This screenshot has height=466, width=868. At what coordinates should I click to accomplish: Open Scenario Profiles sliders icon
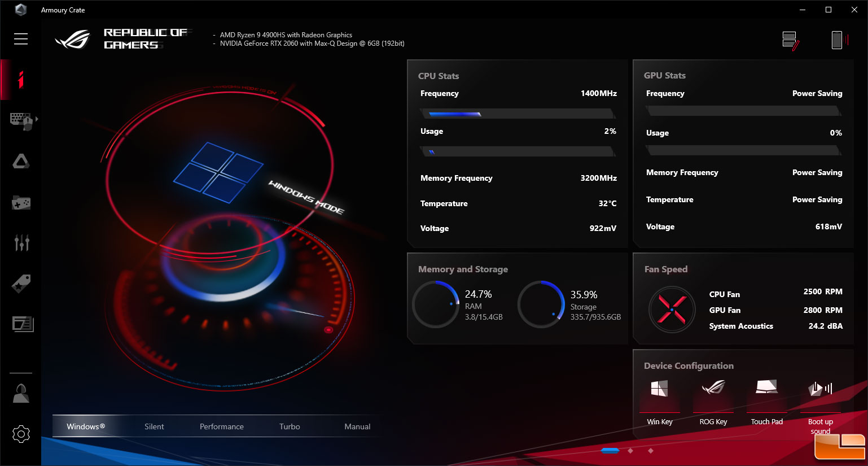tap(21, 243)
